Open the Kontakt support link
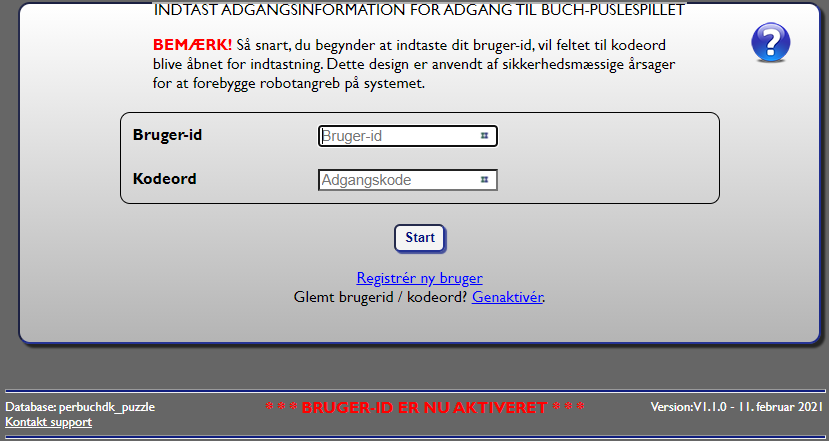Image resolution: width=829 pixels, height=441 pixels. point(49,422)
